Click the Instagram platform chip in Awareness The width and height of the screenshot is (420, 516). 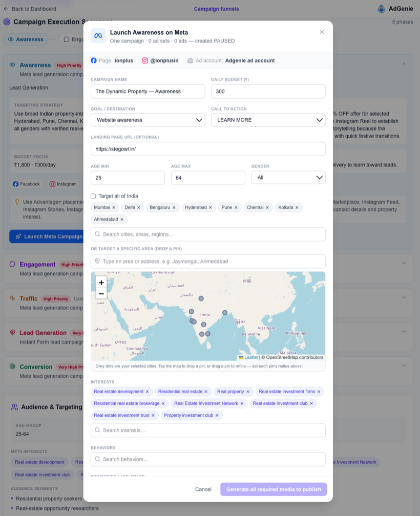[63, 184]
